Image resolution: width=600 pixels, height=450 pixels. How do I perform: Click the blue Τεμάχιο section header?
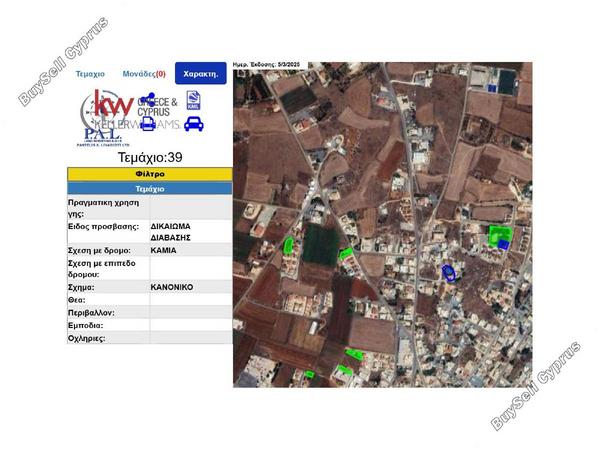pos(150,189)
